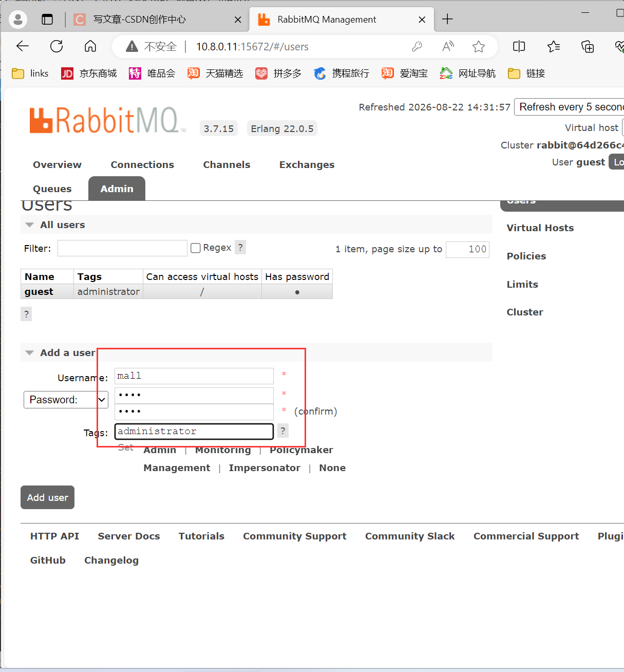Screen dimensions: 624x672
Task: Open the Tutorials footer link
Action: 201,536
